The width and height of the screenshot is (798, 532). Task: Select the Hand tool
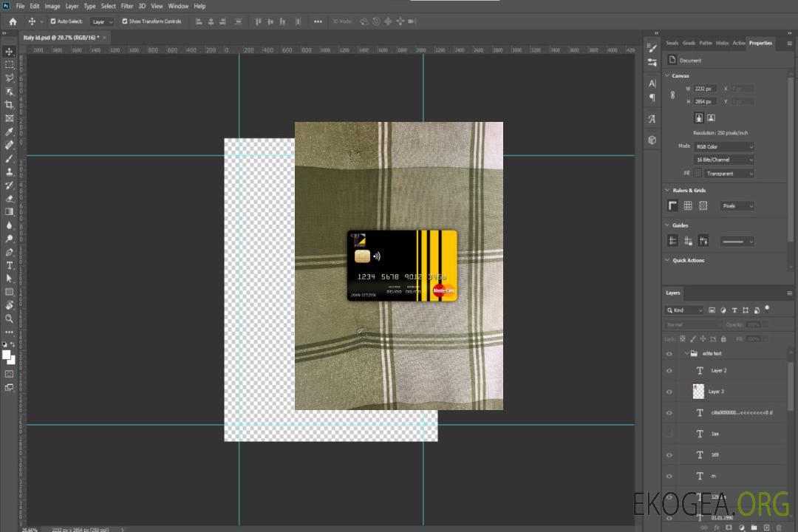tap(9, 305)
